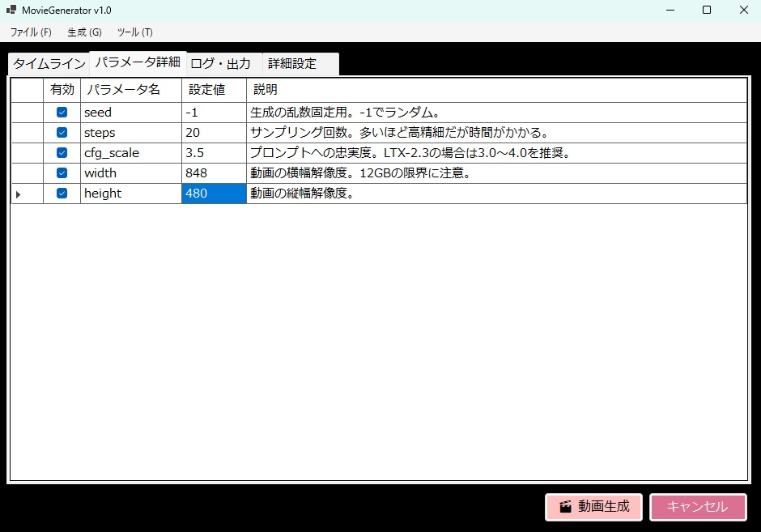Select the width value cell 848
This screenshot has width=761, height=532.
pos(214,173)
